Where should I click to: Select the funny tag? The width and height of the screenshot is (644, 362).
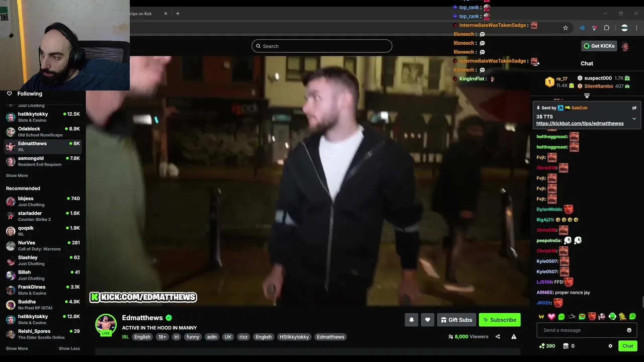pyautogui.click(x=192, y=337)
